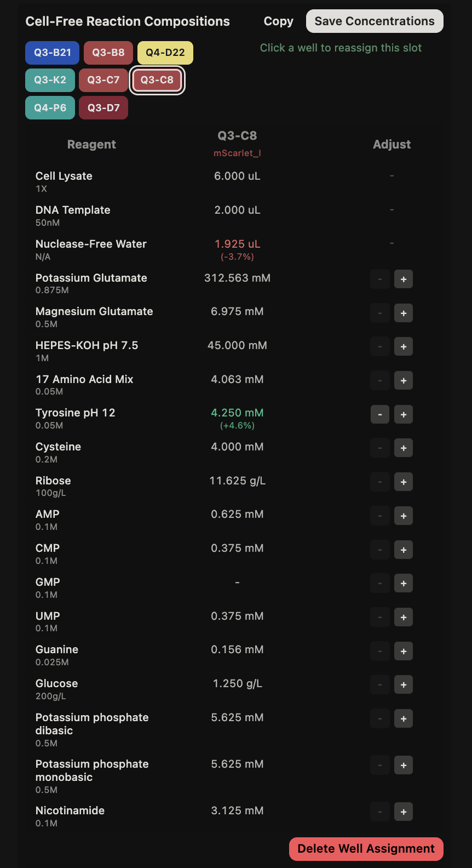Select the Q3-B8 well slot
This screenshot has width=472, height=868.
(x=108, y=53)
